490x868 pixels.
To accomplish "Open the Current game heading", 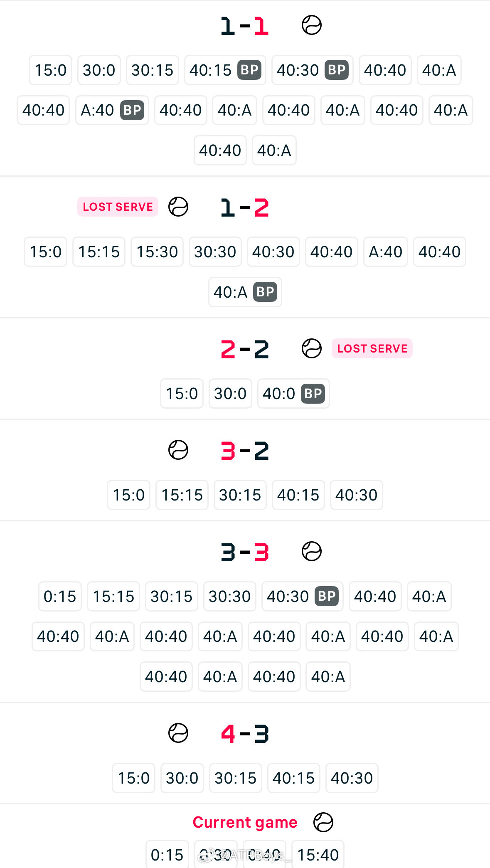I will click(x=245, y=822).
